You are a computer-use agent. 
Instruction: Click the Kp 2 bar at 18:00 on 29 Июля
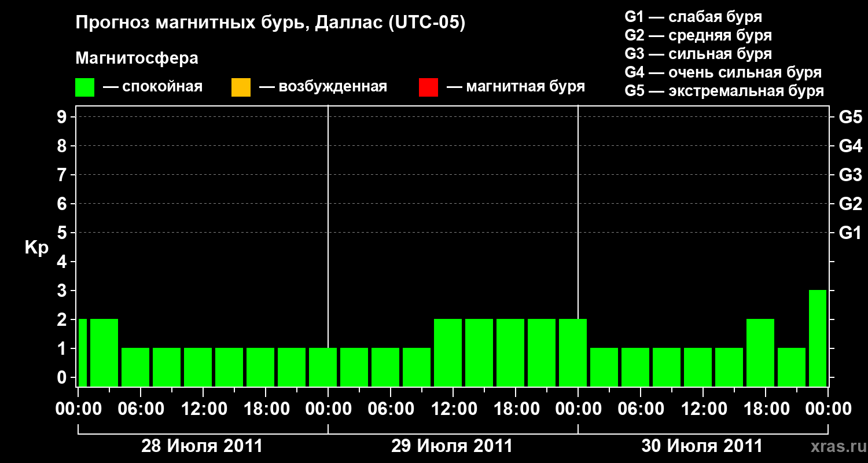[510, 352]
